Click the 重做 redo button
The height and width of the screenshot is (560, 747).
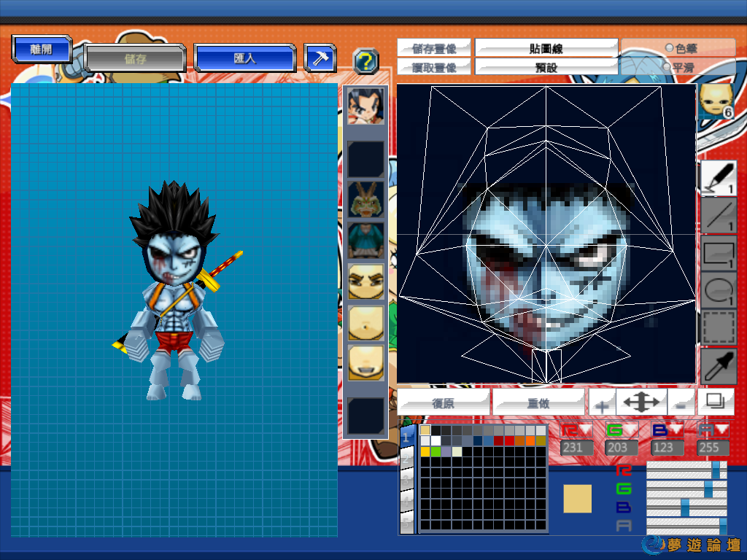pos(538,402)
